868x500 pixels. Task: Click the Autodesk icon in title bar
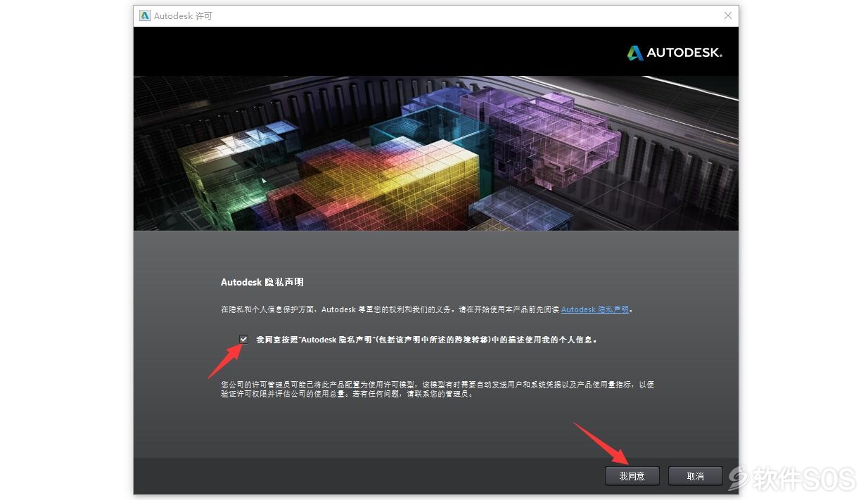[x=144, y=15]
